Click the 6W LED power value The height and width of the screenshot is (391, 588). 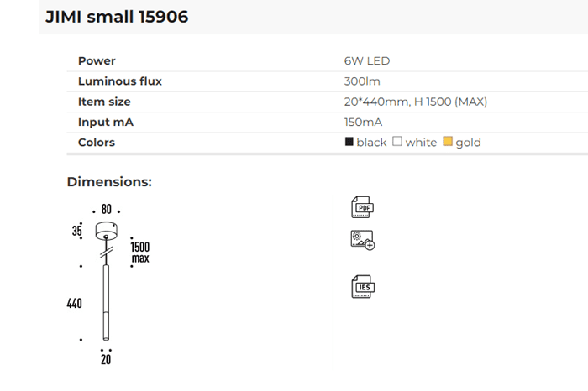click(366, 61)
